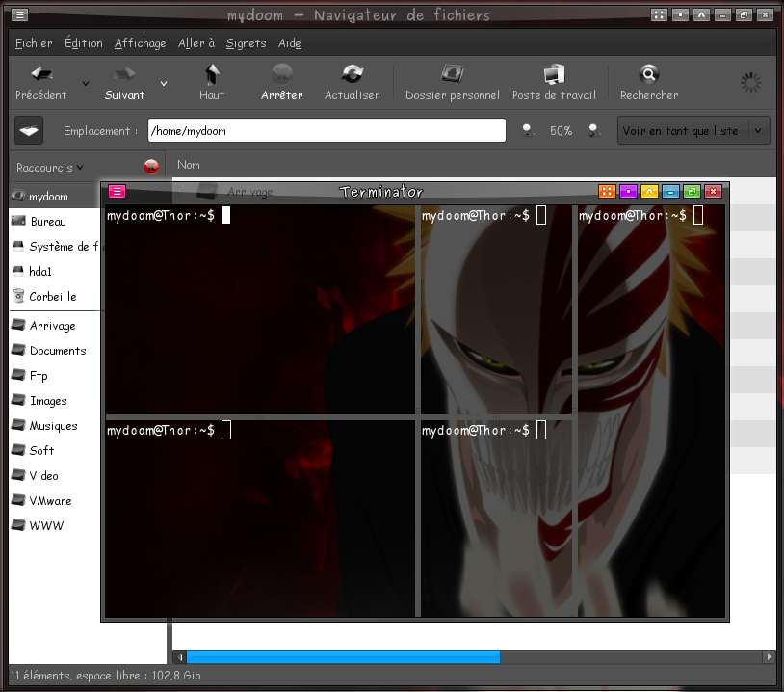Click the horizontal scrollbar left arrow
Viewport: 784px width, 692px height.
tap(180, 656)
